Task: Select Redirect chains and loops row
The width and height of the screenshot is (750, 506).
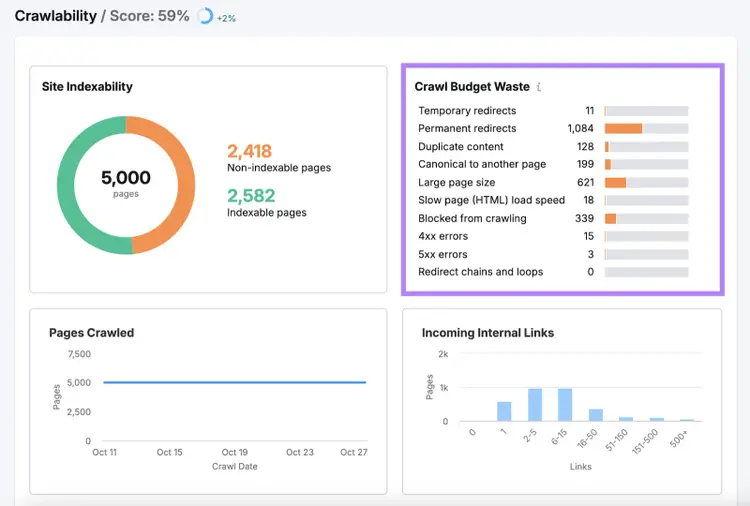Action: pyautogui.click(x=553, y=272)
